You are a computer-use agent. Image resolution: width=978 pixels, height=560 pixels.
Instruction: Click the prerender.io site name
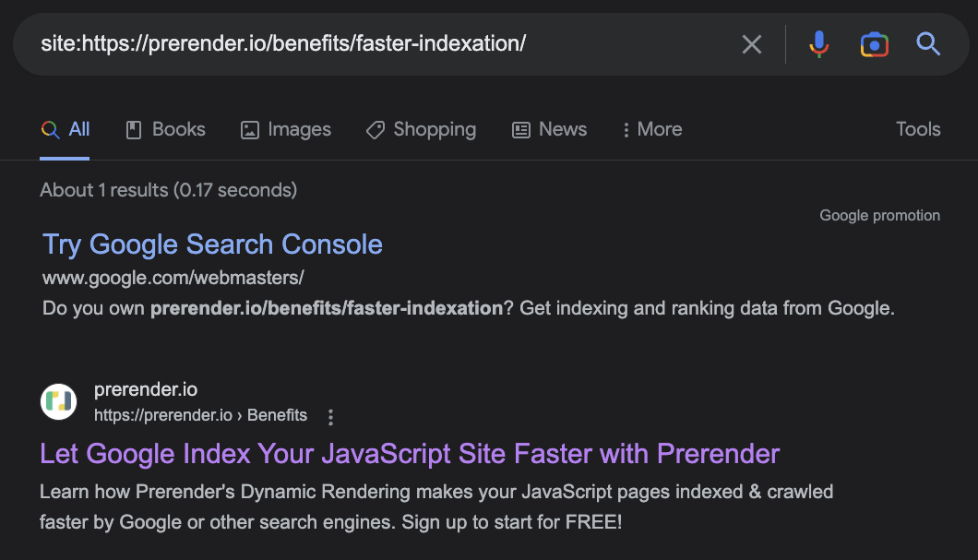point(146,389)
